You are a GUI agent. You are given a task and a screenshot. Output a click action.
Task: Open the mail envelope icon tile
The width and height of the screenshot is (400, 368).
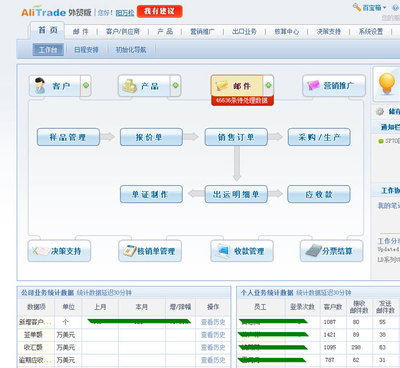pos(222,86)
